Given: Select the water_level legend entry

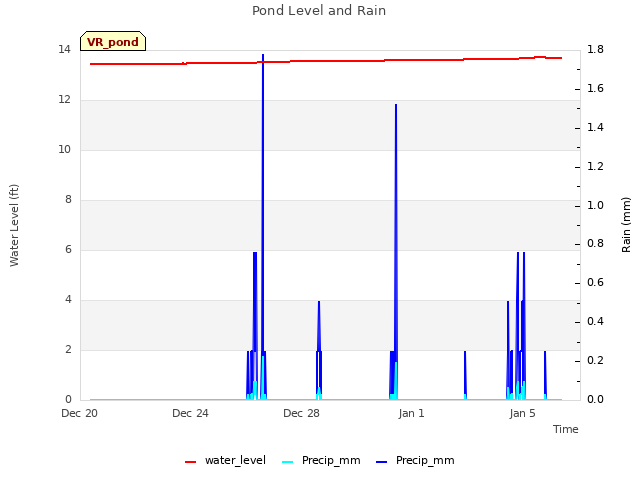Looking at the screenshot, I should (225, 460).
